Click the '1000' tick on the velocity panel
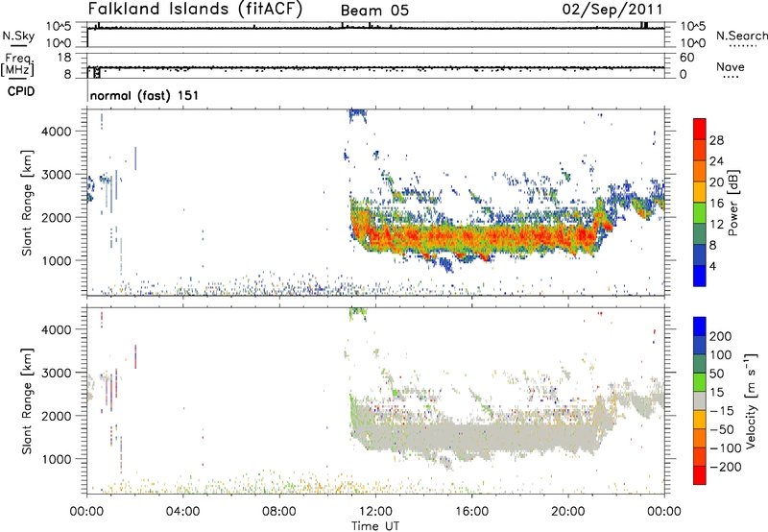Screen dimensions: 768x532 pos(57,459)
